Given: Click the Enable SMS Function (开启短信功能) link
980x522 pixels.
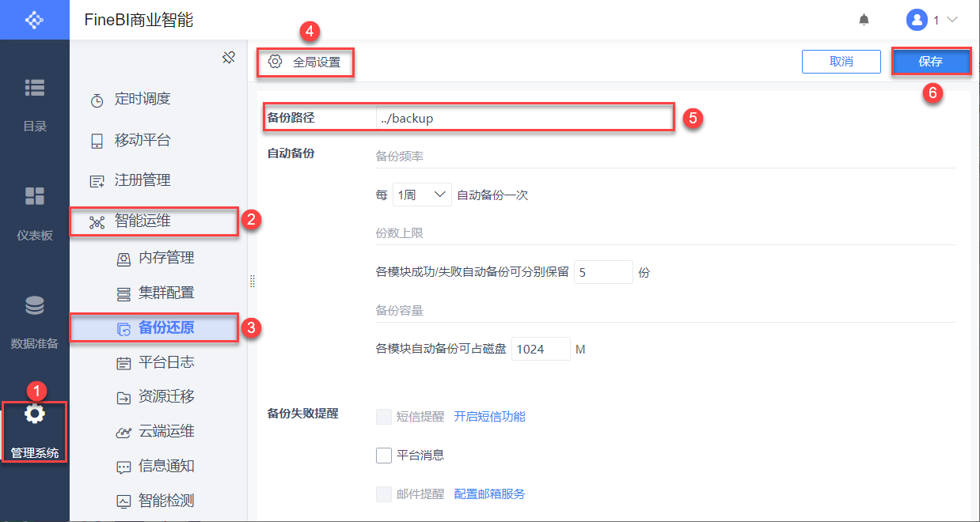Looking at the screenshot, I should (489, 416).
